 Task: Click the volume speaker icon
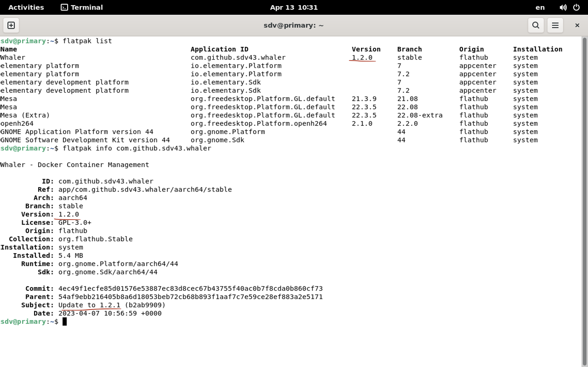pyautogui.click(x=563, y=7)
